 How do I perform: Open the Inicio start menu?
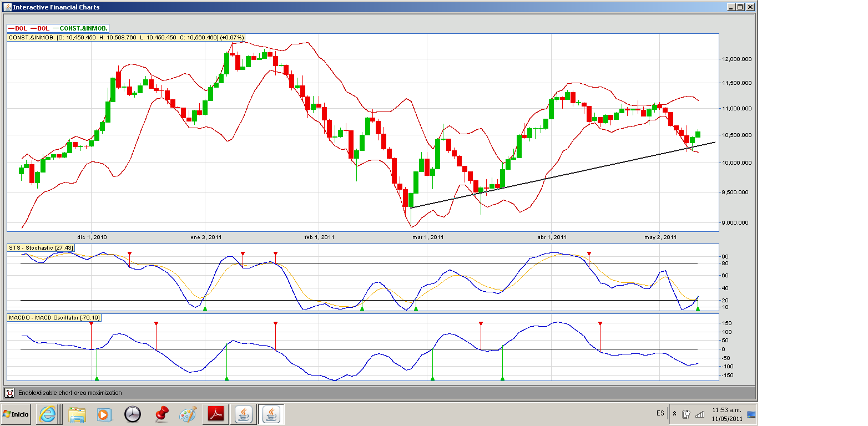[16, 414]
